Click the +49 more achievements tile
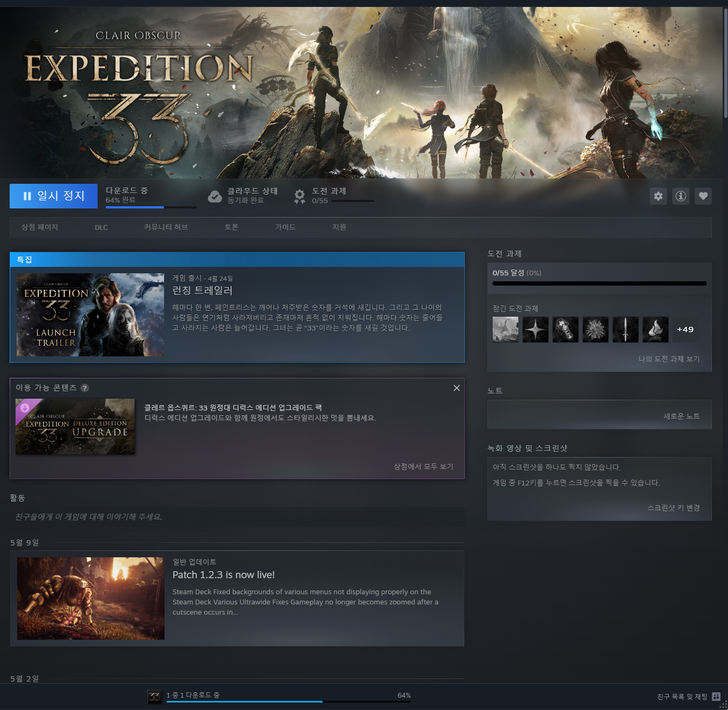The width and height of the screenshot is (728, 710). (x=685, y=329)
